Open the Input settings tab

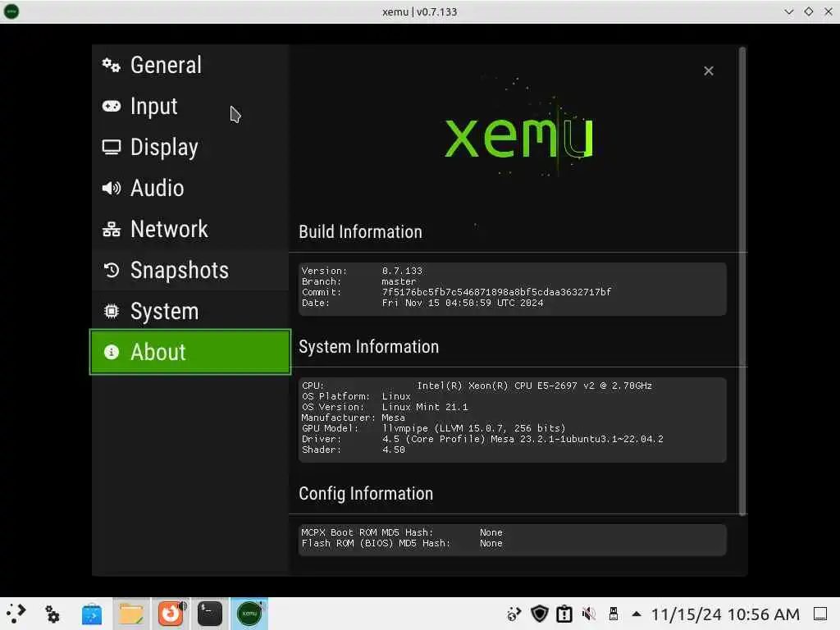pyautogui.click(x=190, y=106)
